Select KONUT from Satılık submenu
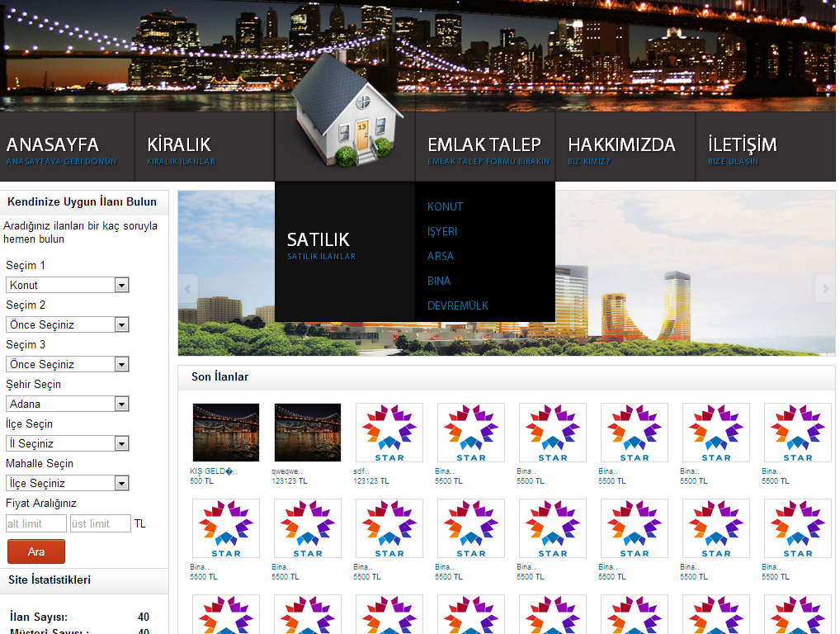Viewport: 840px width, 634px height. pos(445,206)
